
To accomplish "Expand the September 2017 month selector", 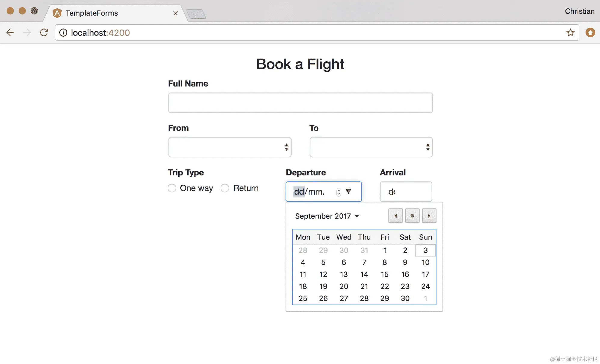I will (x=327, y=216).
